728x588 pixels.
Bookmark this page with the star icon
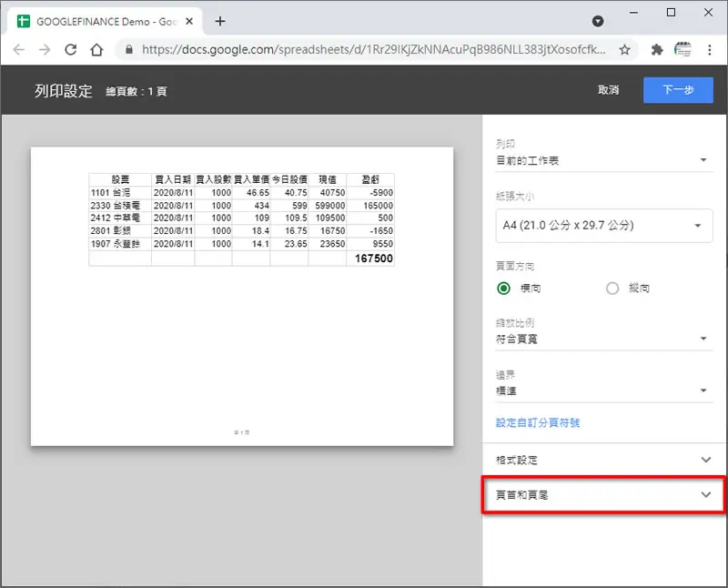coord(624,50)
